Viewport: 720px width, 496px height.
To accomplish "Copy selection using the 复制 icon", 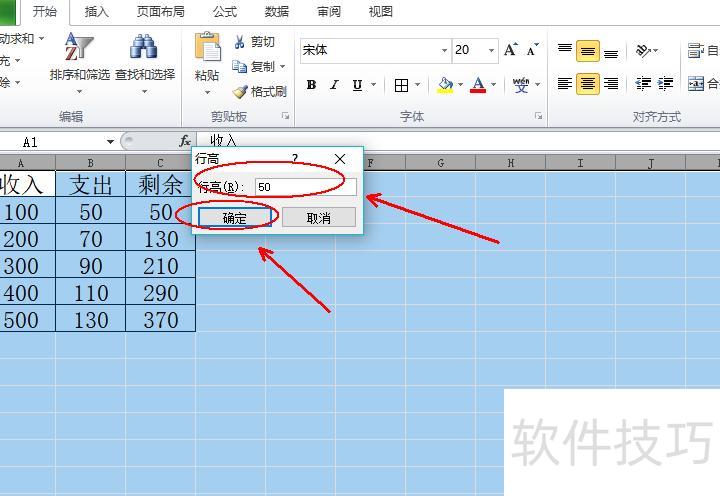I will 239,67.
